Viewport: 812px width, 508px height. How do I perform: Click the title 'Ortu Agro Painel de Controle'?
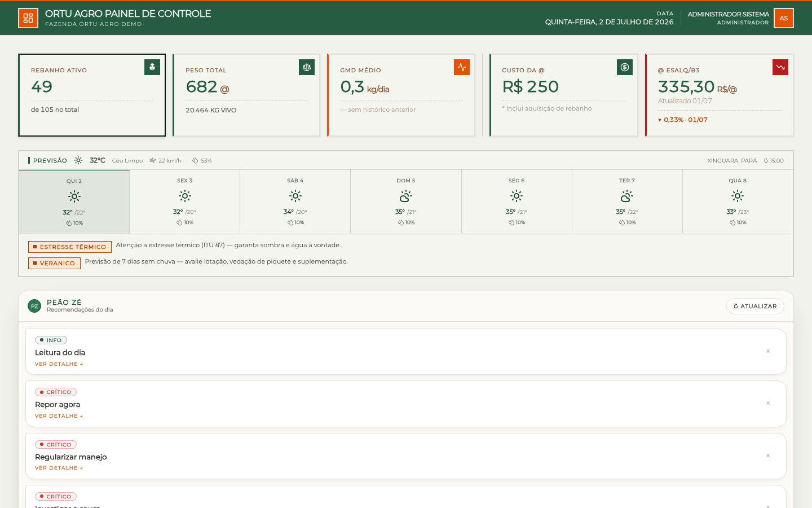pos(128,14)
